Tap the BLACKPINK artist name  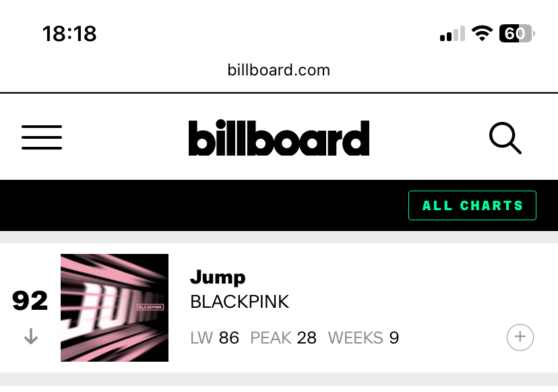point(239,302)
